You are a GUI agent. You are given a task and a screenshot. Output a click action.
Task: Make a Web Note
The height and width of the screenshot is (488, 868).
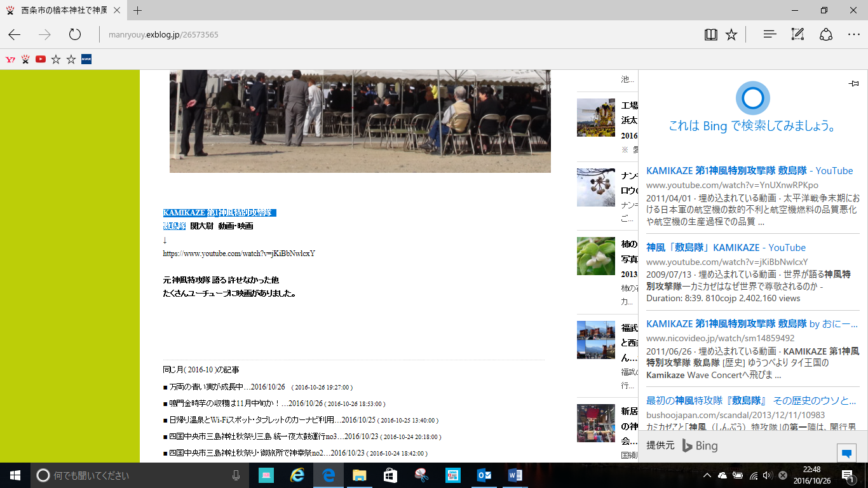(x=798, y=35)
